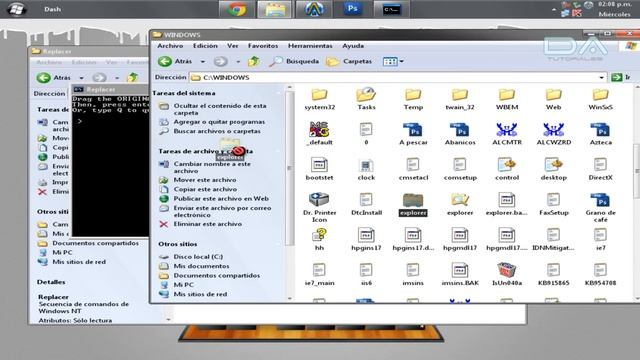
Task: Click the Replacer command prompt window
Action: pos(110,161)
